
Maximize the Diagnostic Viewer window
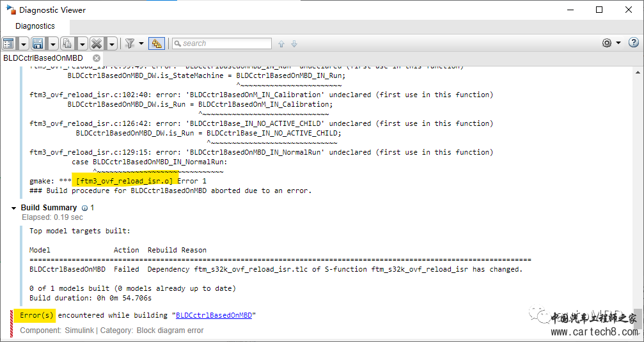[599, 10]
